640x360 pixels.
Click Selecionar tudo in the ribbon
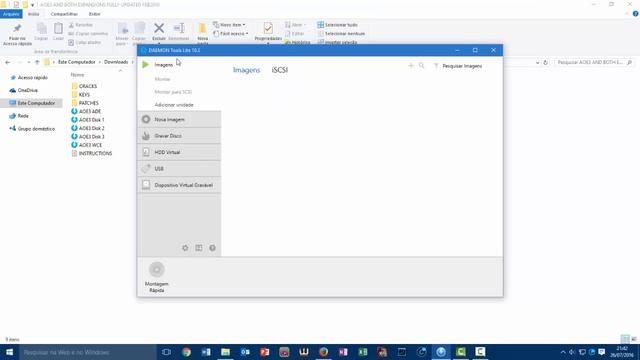tap(337, 25)
